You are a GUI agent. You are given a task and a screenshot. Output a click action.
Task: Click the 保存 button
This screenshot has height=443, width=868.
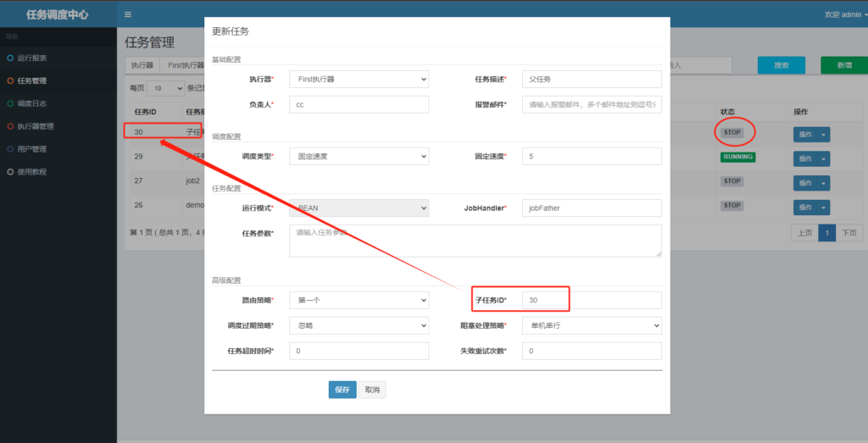[342, 390]
